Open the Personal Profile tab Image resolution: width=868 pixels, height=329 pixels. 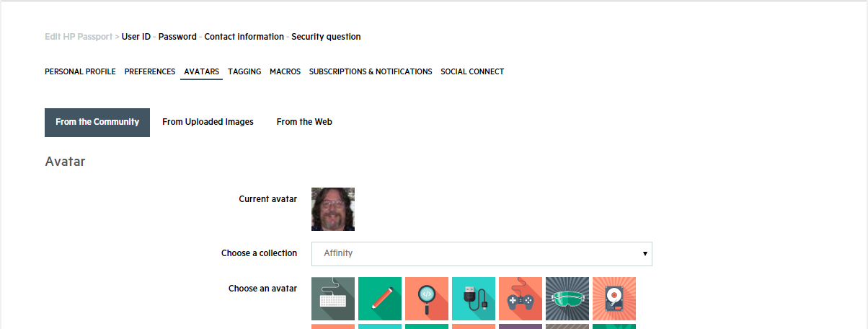(x=80, y=71)
